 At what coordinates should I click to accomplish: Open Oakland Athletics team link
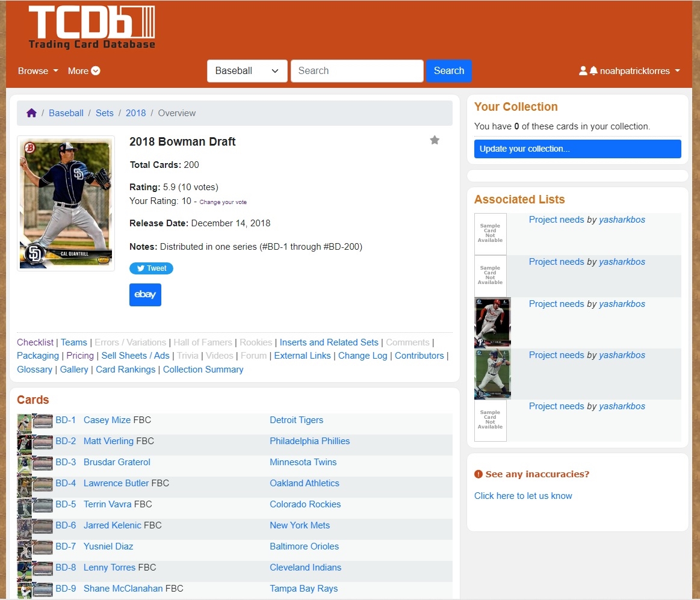(x=305, y=483)
